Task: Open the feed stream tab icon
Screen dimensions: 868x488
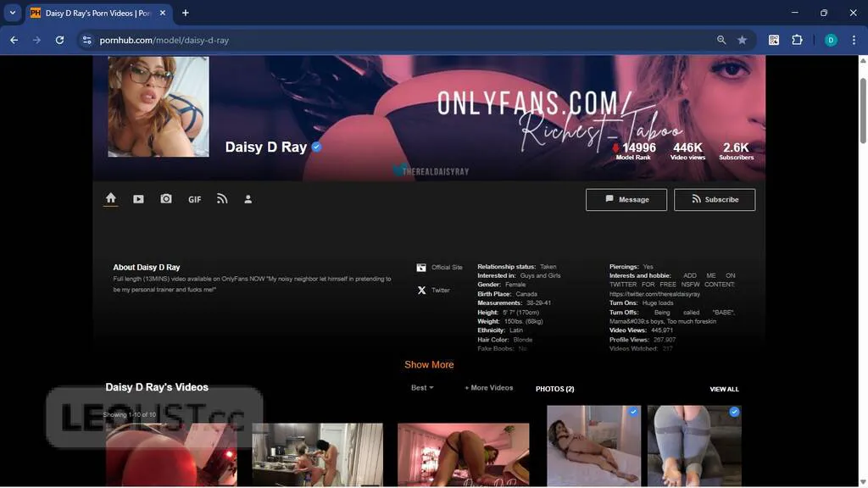Action: coord(222,198)
